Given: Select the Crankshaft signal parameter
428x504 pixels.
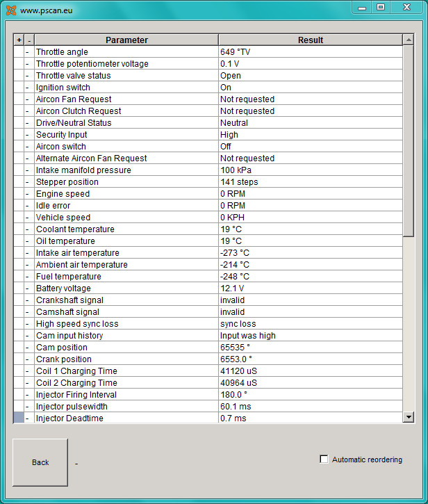Looking at the screenshot, I should [x=126, y=300].
